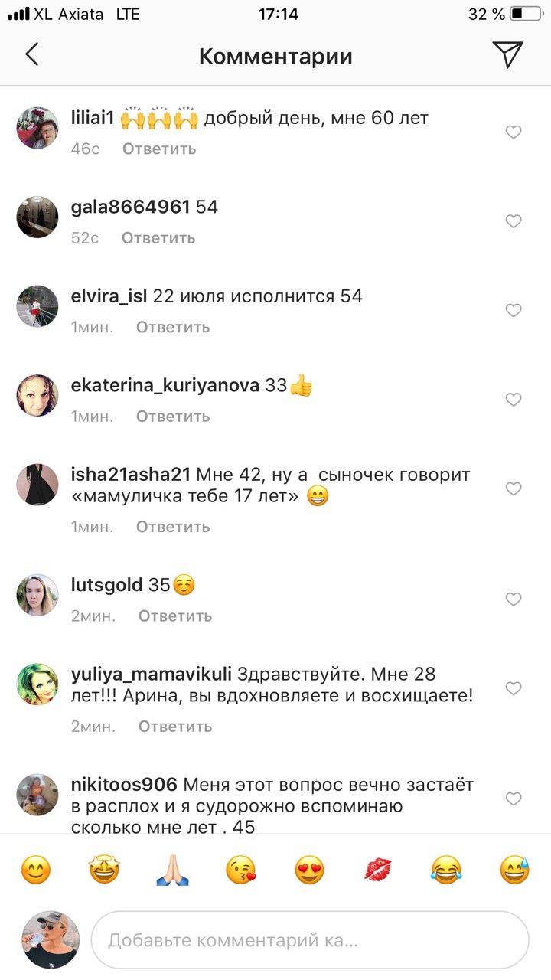This screenshot has width=551, height=980.
Task: Insert the tears of joy emoji
Action: tap(446, 871)
